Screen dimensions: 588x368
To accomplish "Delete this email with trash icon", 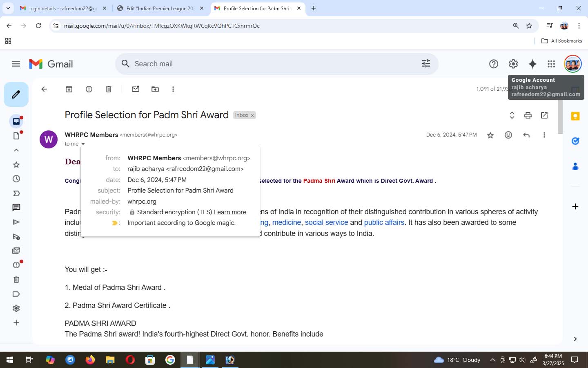I will tap(109, 89).
